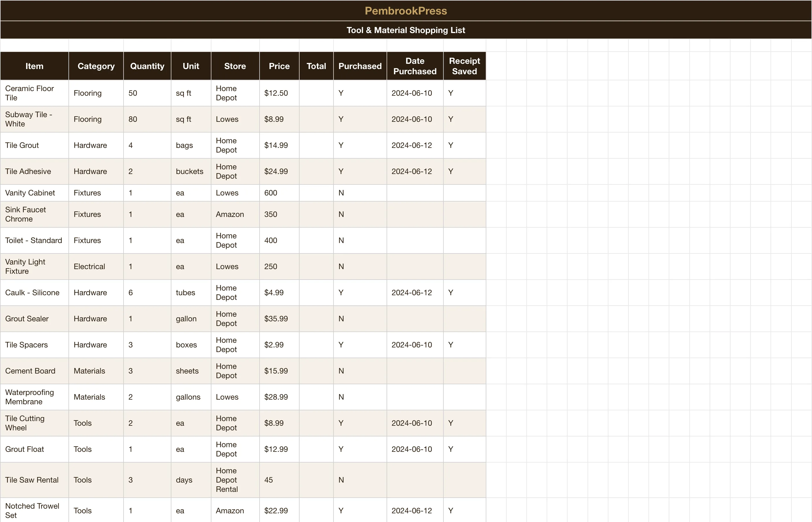The image size is (812, 522).
Task: Select the Tile Grout item cell
Action: tap(35, 145)
